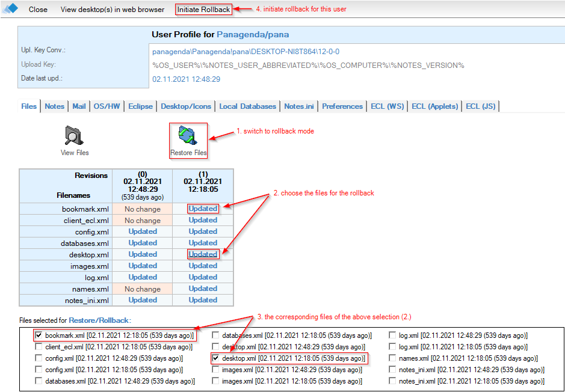Select the ECL (Applets) tab

[x=434, y=106]
